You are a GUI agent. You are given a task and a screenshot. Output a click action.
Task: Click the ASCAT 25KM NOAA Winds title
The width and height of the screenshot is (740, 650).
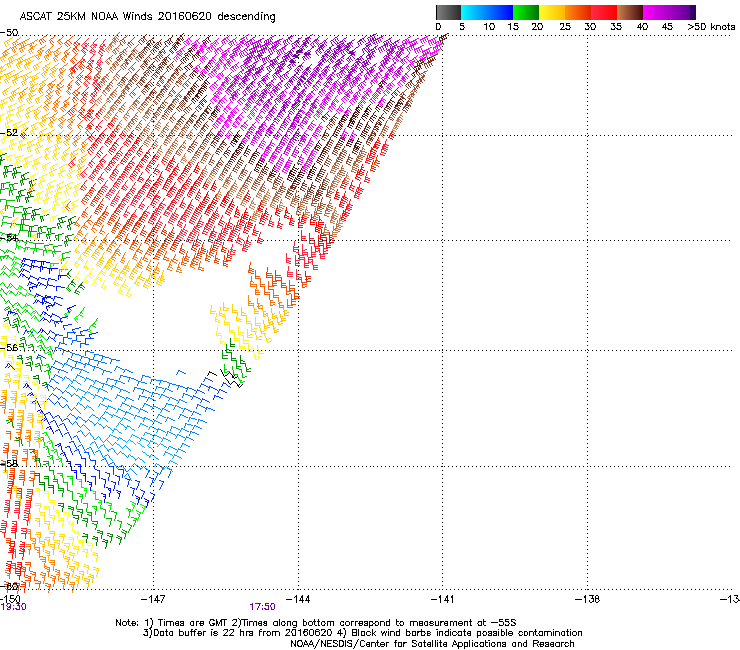coord(147,16)
